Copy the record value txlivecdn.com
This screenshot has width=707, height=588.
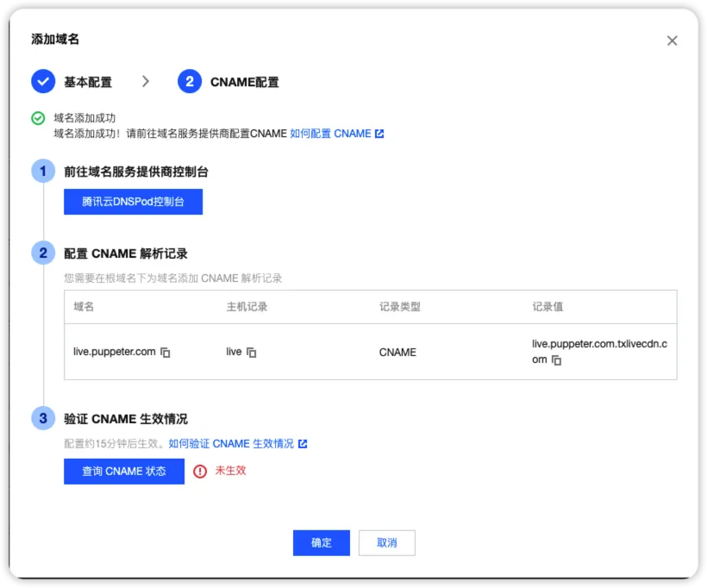point(557,360)
